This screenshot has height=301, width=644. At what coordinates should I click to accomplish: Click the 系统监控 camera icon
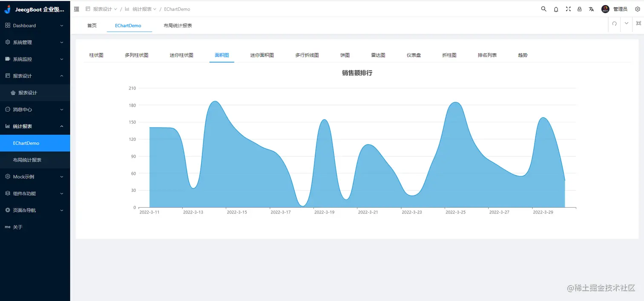[8, 59]
